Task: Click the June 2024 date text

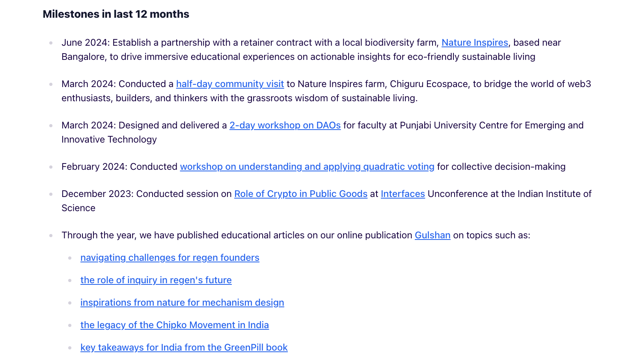Action: 84,43
